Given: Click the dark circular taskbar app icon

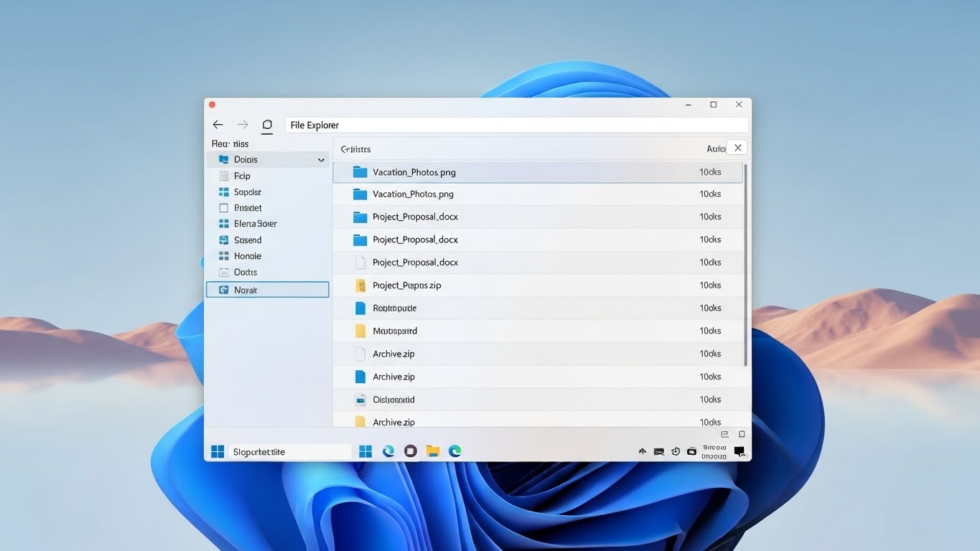Looking at the screenshot, I should coord(411,451).
